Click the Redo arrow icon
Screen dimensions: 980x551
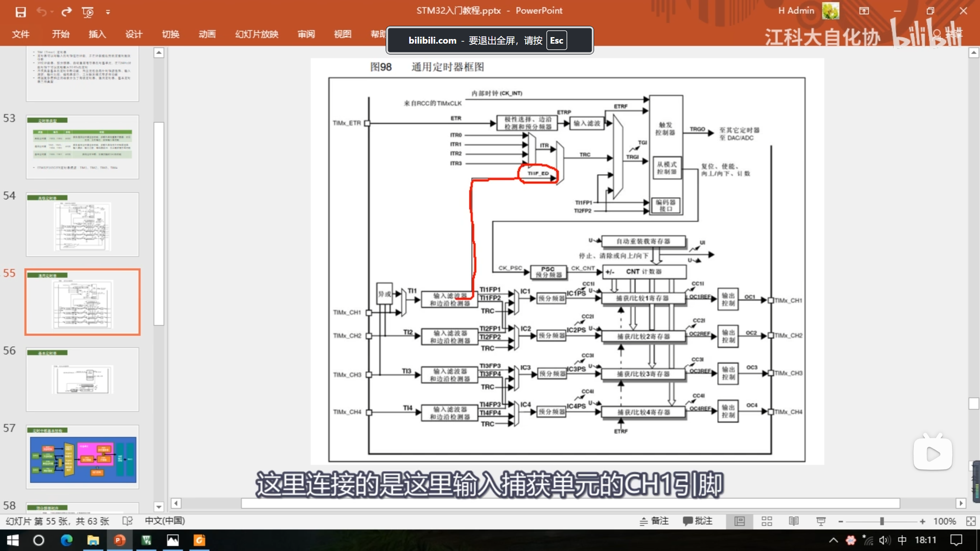click(67, 12)
